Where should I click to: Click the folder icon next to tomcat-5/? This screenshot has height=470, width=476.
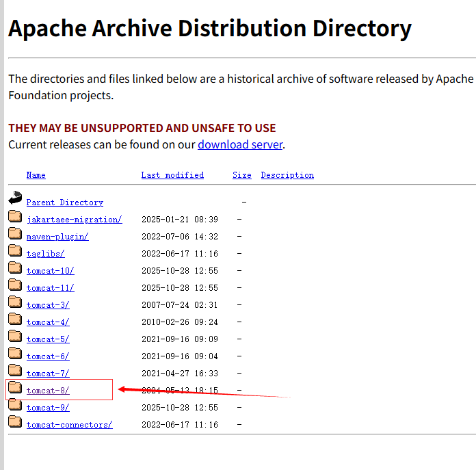[x=15, y=336]
